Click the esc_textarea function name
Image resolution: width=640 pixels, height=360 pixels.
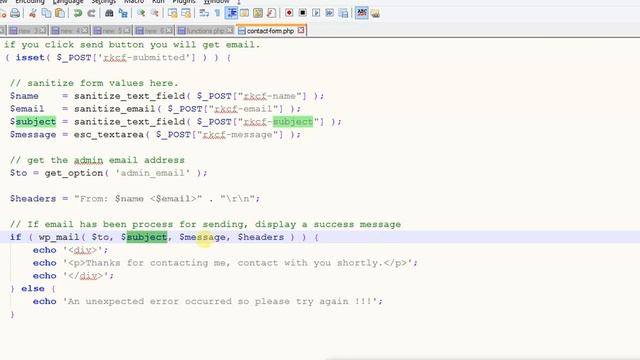click(x=109, y=135)
